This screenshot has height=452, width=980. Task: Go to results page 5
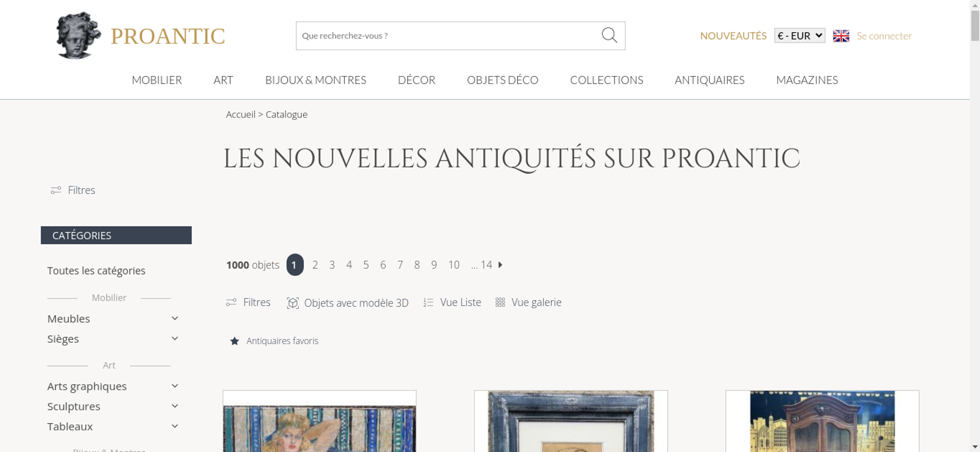[366, 265]
